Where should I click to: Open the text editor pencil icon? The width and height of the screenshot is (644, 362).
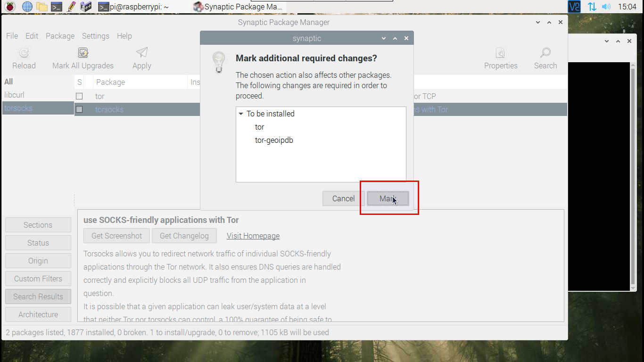[71, 7]
